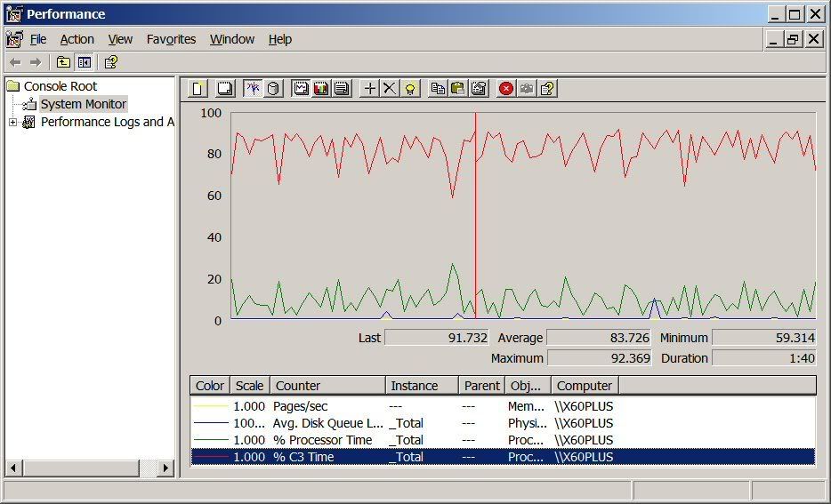This screenshot has height=504, width=831.
Task: Click the left arrow of the tree scrollbar
Action: click(13, 468)
